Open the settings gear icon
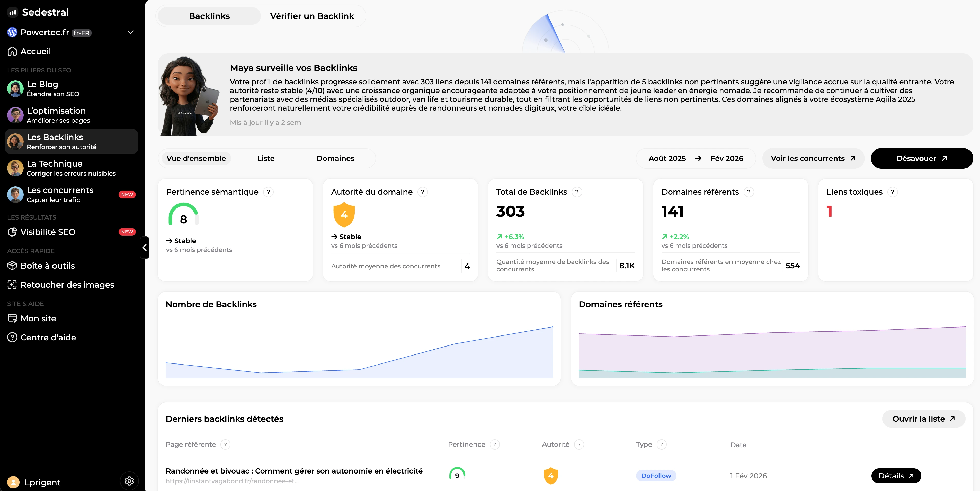This screenshot has height=491, width=980. 129,481
